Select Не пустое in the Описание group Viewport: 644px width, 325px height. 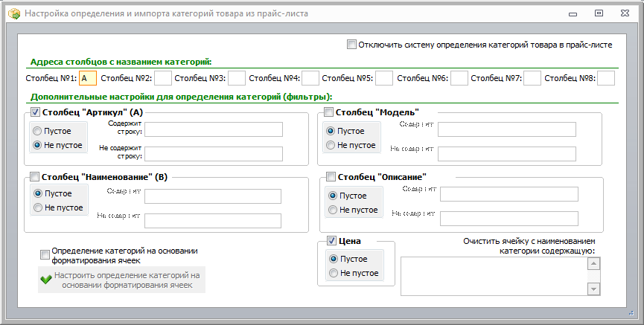(333, 210)
